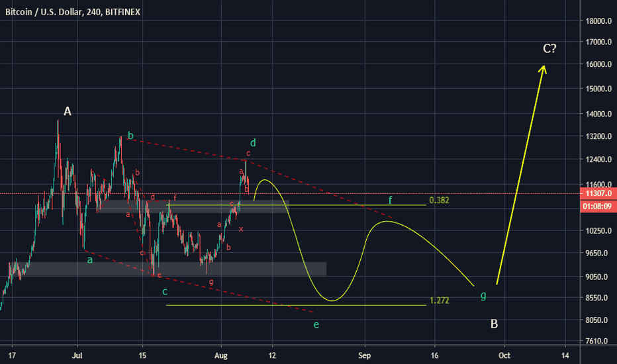Select the red x sub-wave label
Viewport: 617px width, 364px height.
click(x=241, y=229)
